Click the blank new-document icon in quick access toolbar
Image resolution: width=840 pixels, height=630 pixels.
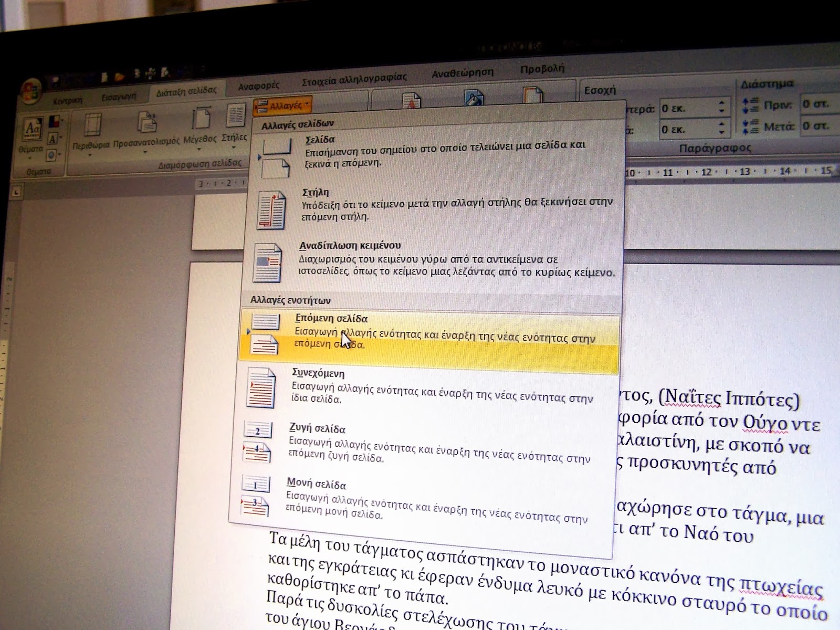pos(104,78)
